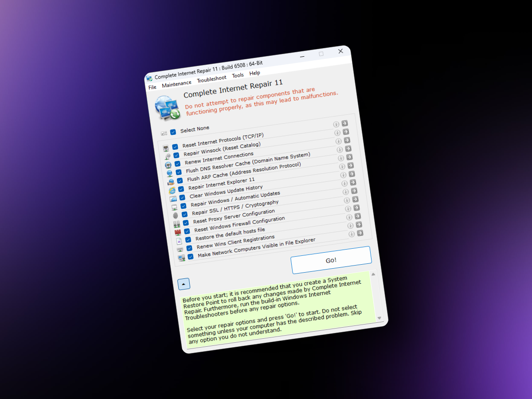Open info for Flush DNS Resolver Cache
The image size is (532, 399).
coord(340,150)
